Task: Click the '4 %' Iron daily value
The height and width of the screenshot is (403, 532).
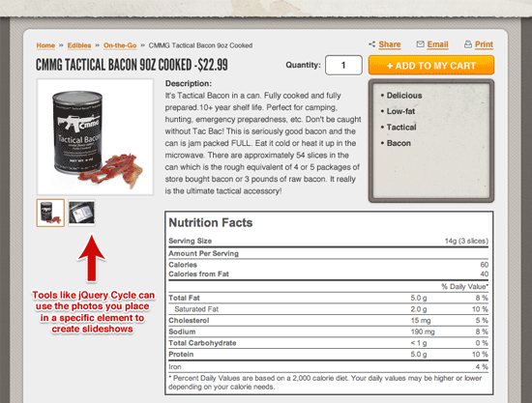Action: coord(482,366)
